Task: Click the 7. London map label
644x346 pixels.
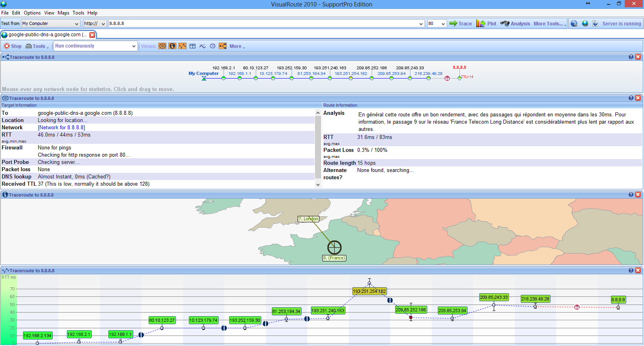Action: [308, 219]
